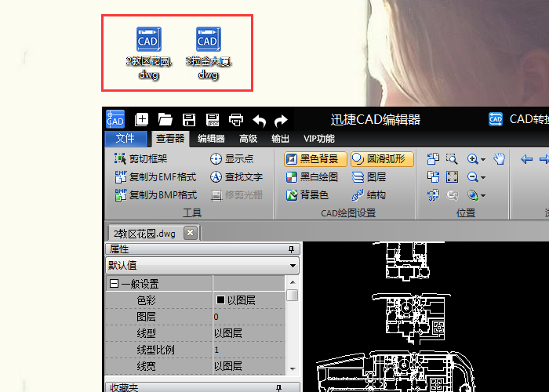The width and height of the screenshot is (549, 392).
Task: Toggle 黑白绘图 mode
Action: [312, 177]
